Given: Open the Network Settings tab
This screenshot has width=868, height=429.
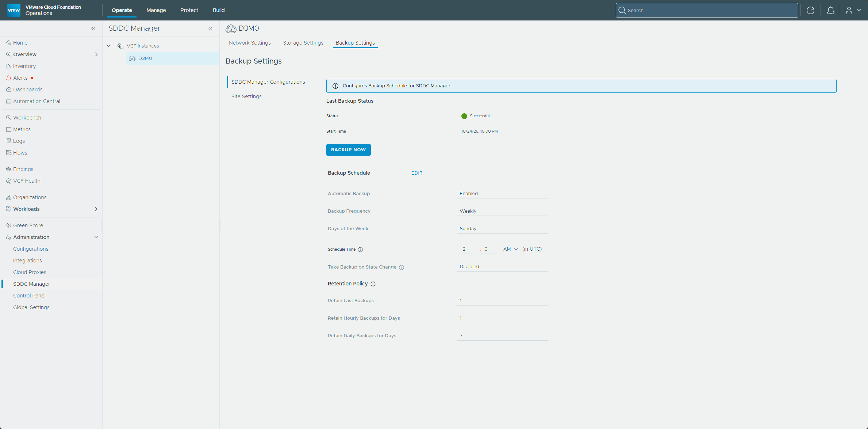Looking at the screenshot, I should click(x=250, y=43).
